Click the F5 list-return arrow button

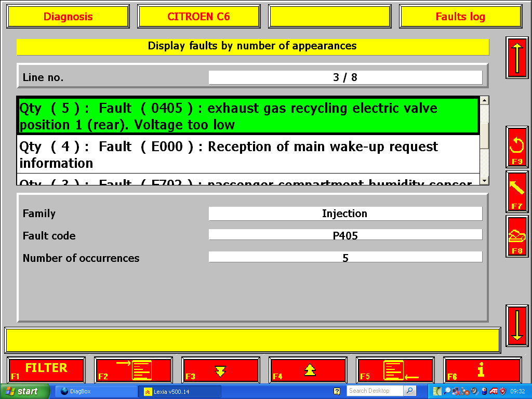pyautogui.click(x=395, y=370)
